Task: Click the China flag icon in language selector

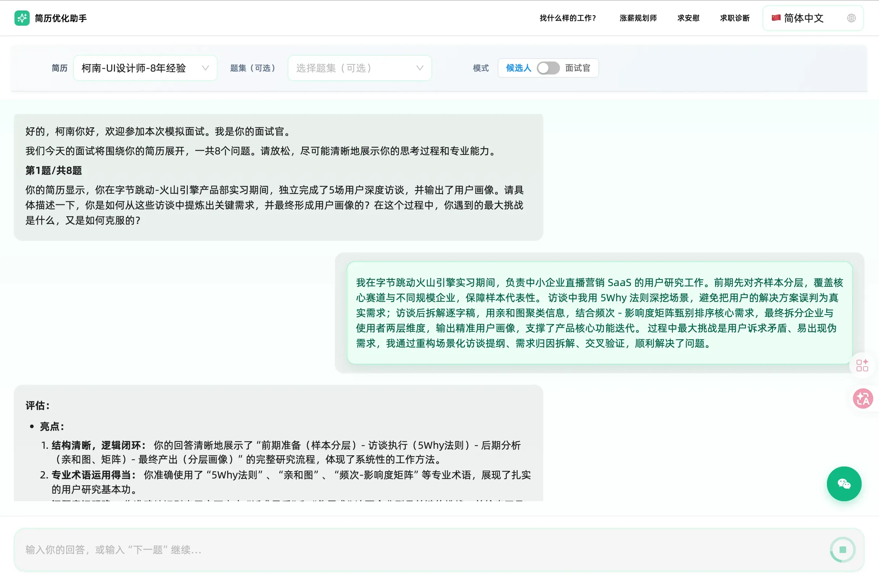Action: [777, 18]
